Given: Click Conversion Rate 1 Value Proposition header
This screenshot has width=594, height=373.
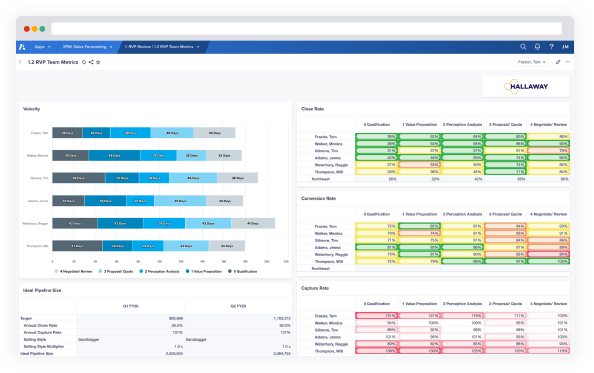Looking at the screenshot, I should pyautogui.click(x=419, y=214).
